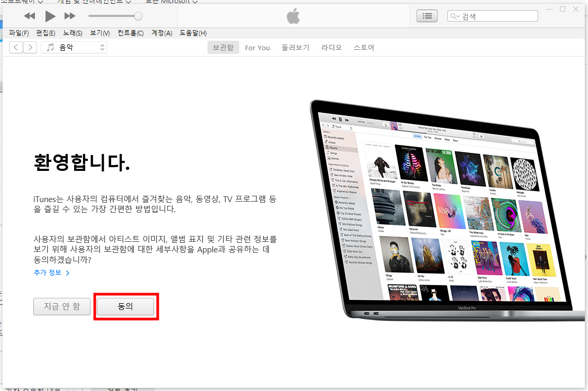Expand the 음악 media type dropdown
This screenshot has width=588, height=391.
pyautogui.click(x=74, y=47)
